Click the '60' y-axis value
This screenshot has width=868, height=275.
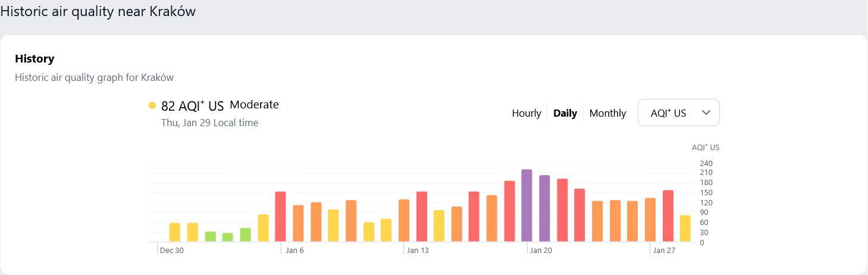pyautogui.click(x=704, y=223)
